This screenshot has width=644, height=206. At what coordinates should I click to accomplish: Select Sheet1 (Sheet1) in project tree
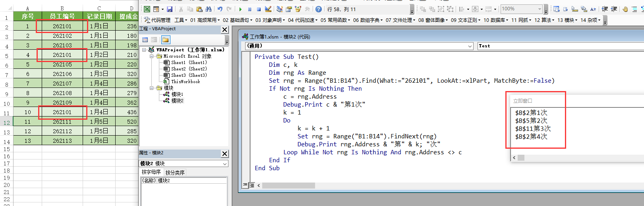tap(189, 62)
